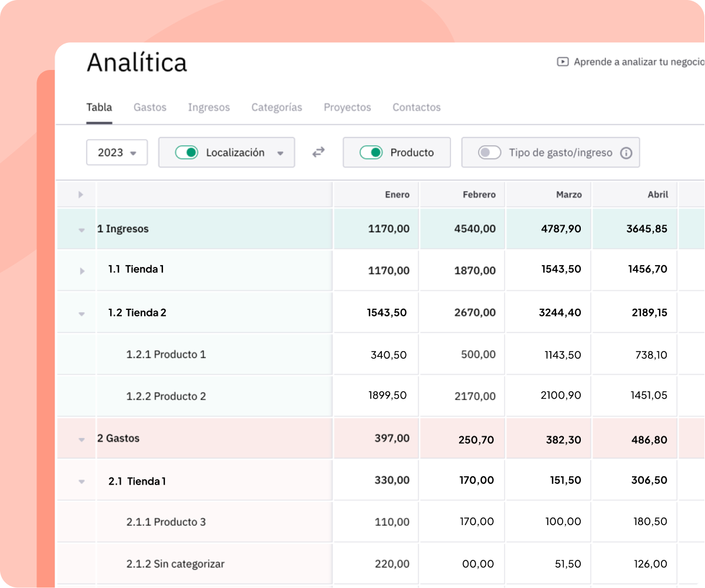705x588 pixels.
Task: Enable the Tipo de gasto/ingreso toggle
Action: (490, 153)
